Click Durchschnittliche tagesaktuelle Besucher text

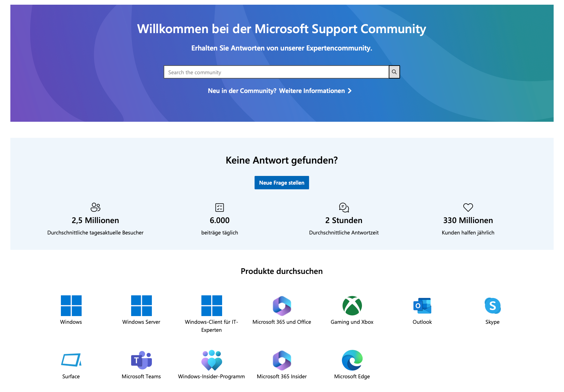click(x=95, y=232)
